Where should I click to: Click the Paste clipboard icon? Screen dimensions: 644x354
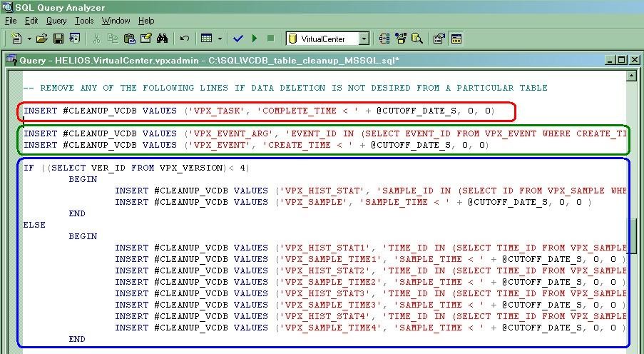click(x=129, y=39)
